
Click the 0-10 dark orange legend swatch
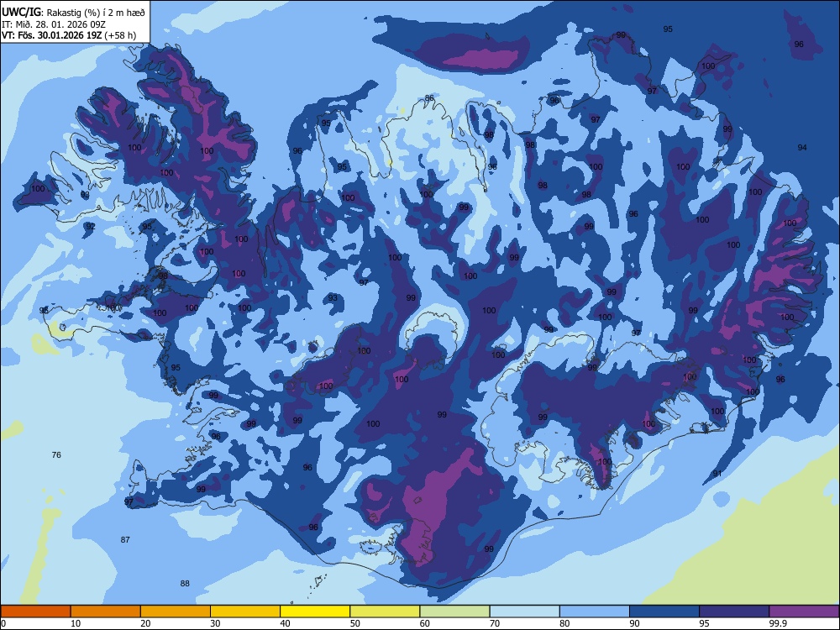35,612
